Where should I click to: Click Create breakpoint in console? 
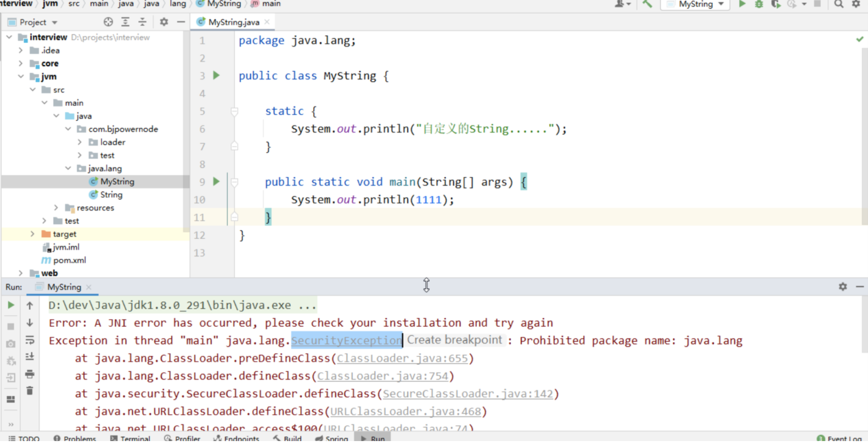454,340
